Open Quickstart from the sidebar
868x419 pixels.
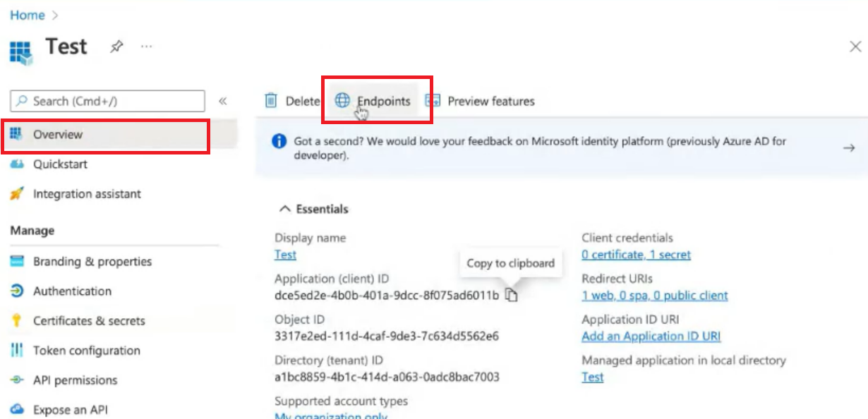[x=60, y=164]
